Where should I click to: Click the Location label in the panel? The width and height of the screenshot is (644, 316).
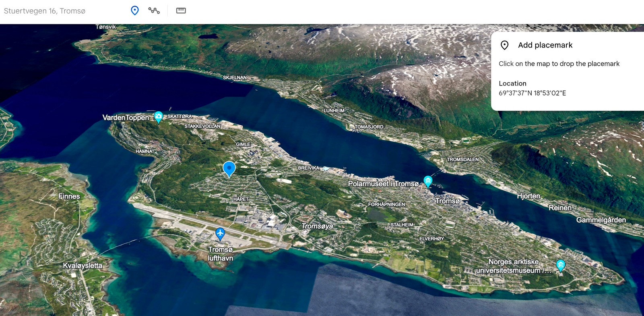point(512,83)
